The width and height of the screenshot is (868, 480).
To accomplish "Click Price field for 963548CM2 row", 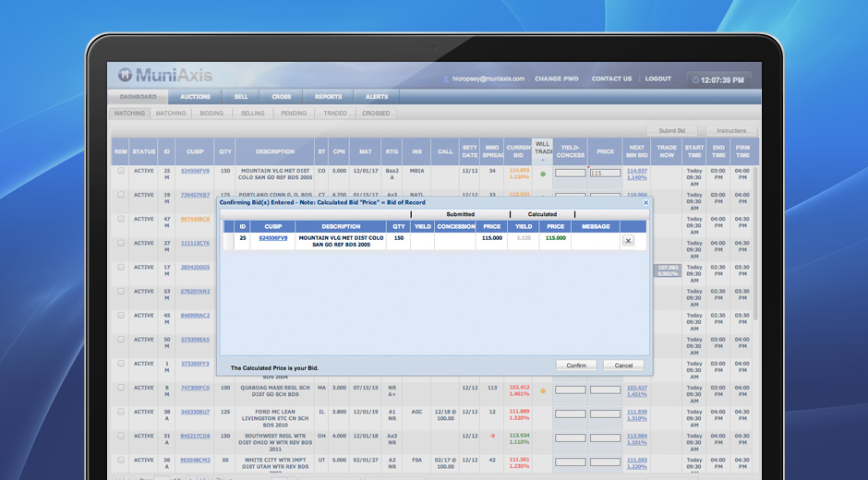I will click(x=605, y=462).
